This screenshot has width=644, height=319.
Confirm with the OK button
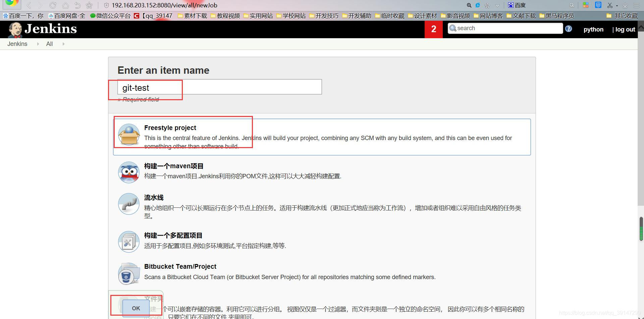[x=136, y=308]
